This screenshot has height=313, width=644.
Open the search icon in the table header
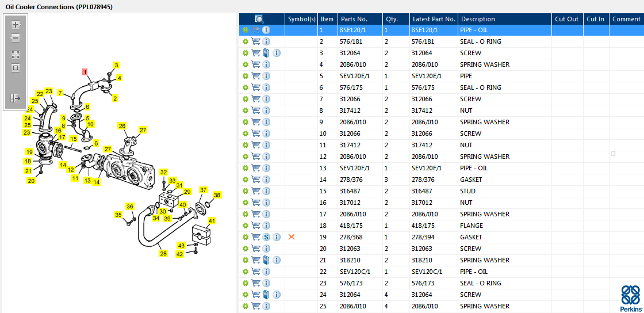pos(259,19)
